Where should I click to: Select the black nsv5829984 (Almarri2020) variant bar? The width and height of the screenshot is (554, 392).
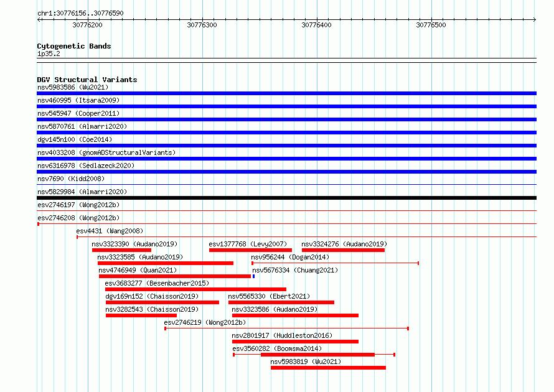(x=286, y=198)
